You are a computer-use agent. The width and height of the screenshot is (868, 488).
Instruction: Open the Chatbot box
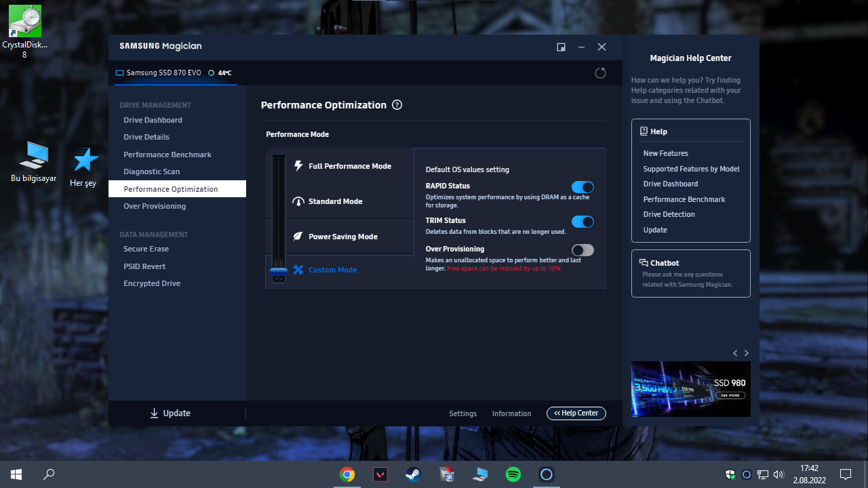click(690, 273)
